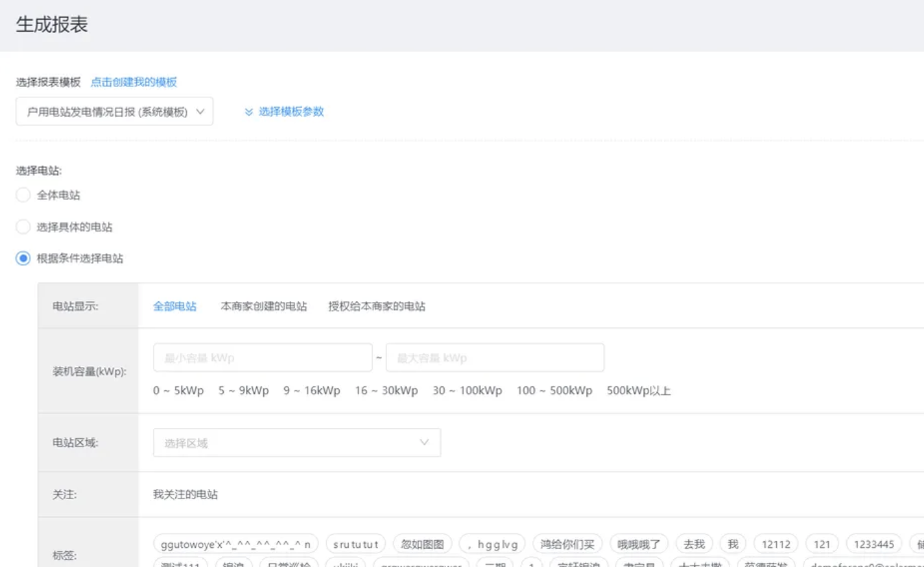Click the 最小容量 kWp input field
The image size is (924, 567).
click(x=262, y=357)
